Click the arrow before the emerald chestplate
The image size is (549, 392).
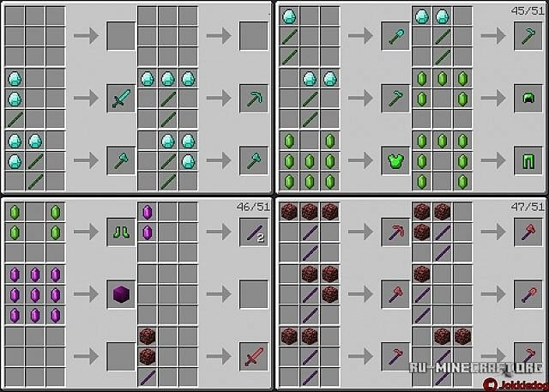360,160
